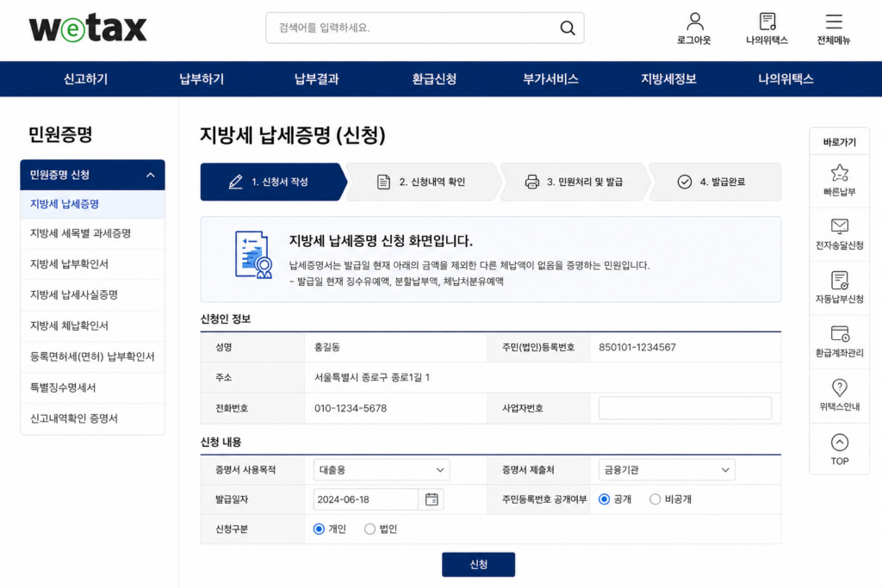Open 위택스안내 help shortcut
The image size is (882, 588).
pyautogui.click(x=839, y=387)
